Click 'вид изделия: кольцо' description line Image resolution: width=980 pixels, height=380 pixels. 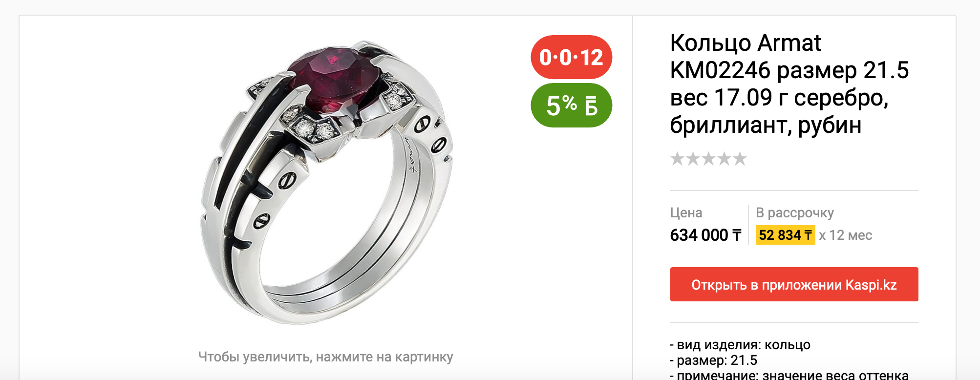click(740, 345)
